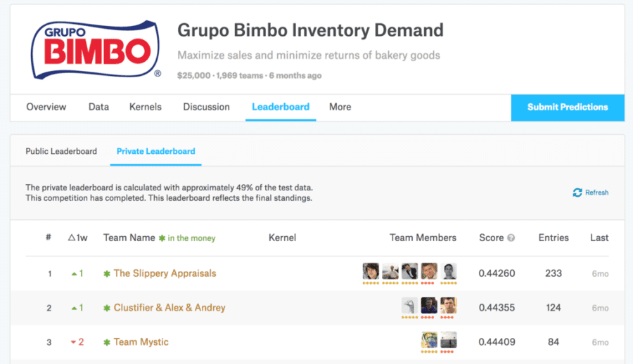Click entries count 124

tap(554, 308)
